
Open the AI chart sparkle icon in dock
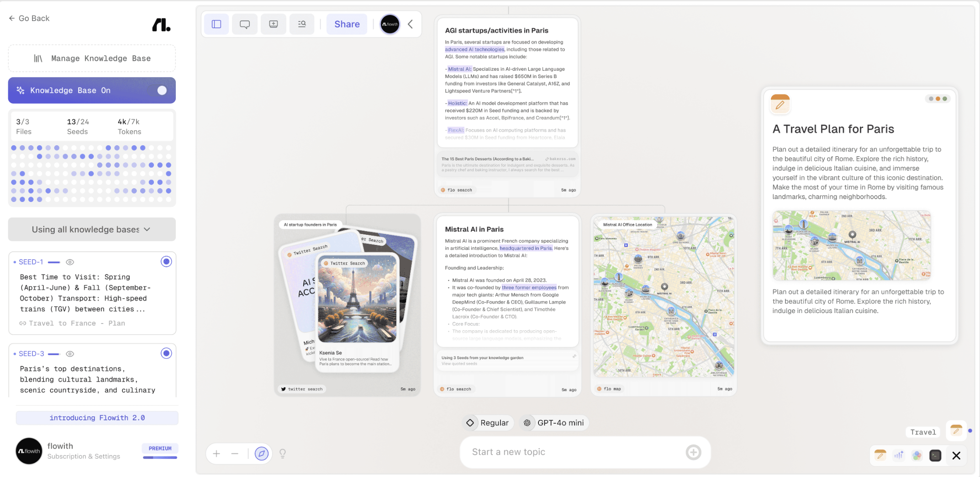(x=899, y=456)
